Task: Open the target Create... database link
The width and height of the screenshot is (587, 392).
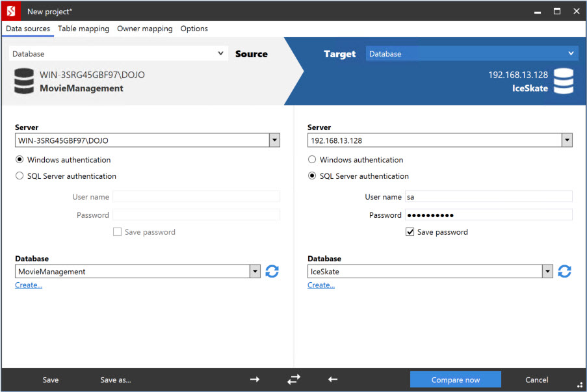Action: 321,285
